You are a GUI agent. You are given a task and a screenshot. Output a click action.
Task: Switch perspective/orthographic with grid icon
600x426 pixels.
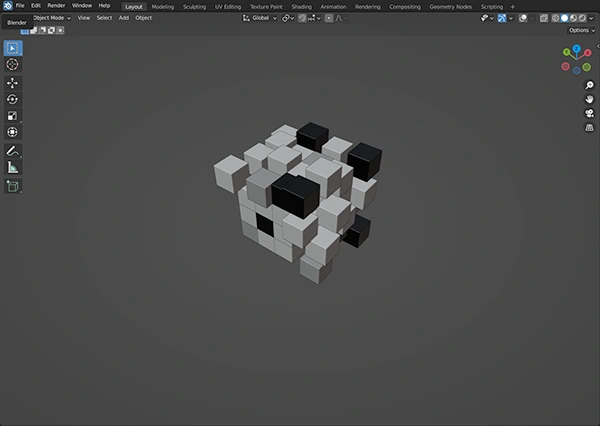pyautogui.click(x=590, y=127)
